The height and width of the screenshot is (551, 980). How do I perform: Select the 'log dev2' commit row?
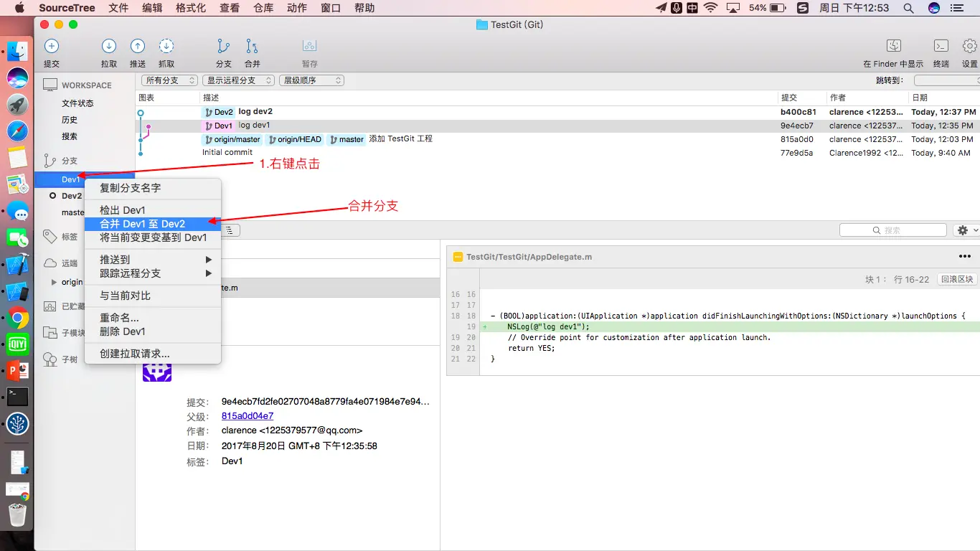pos(557,112)
